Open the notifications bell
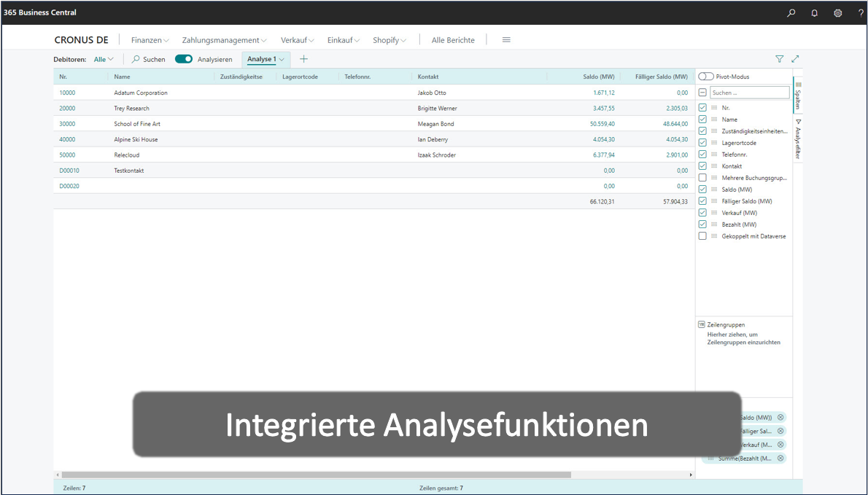868x495 pixels. 814,12
